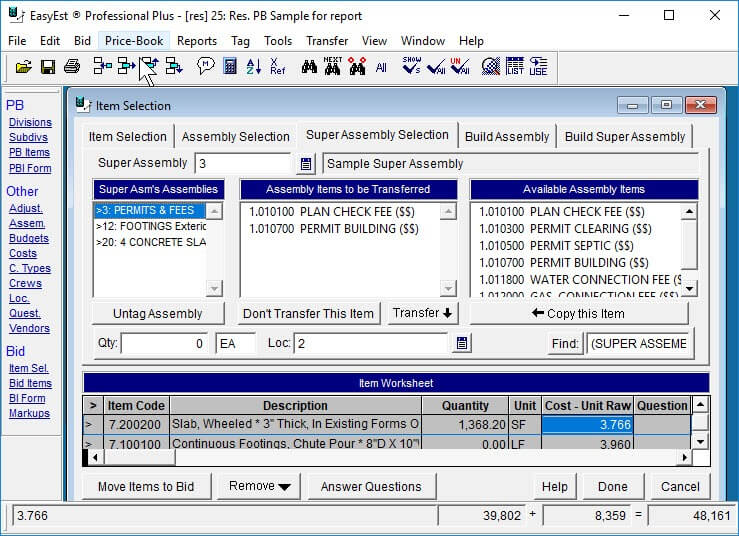This screenshot has width=739, height=536.
Task: Open the Price-Book menu
Action: [x=134, y=41]
